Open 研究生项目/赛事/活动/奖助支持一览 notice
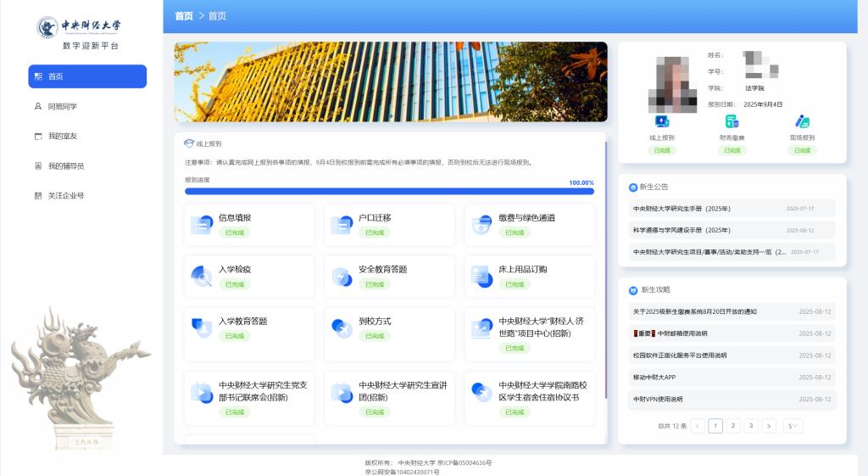The height and width of the screenshot is (476, 868). pyautogui.click(x=732, y=252)
